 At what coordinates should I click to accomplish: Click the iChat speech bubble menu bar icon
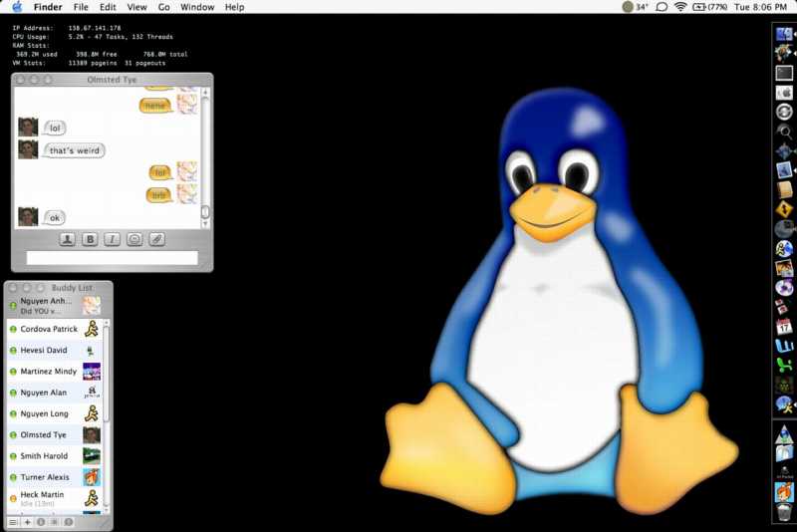662,7
